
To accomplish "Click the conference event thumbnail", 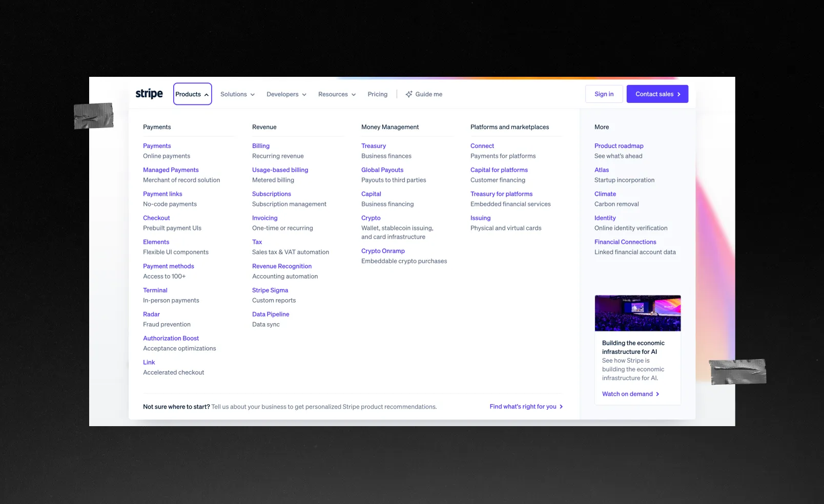I will pos(637,313).
